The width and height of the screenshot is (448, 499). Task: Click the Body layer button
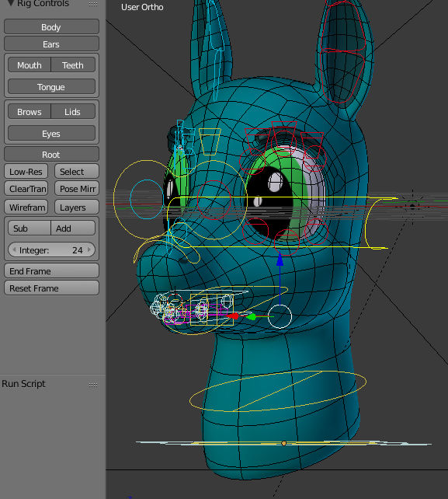[x=51, y=27]
